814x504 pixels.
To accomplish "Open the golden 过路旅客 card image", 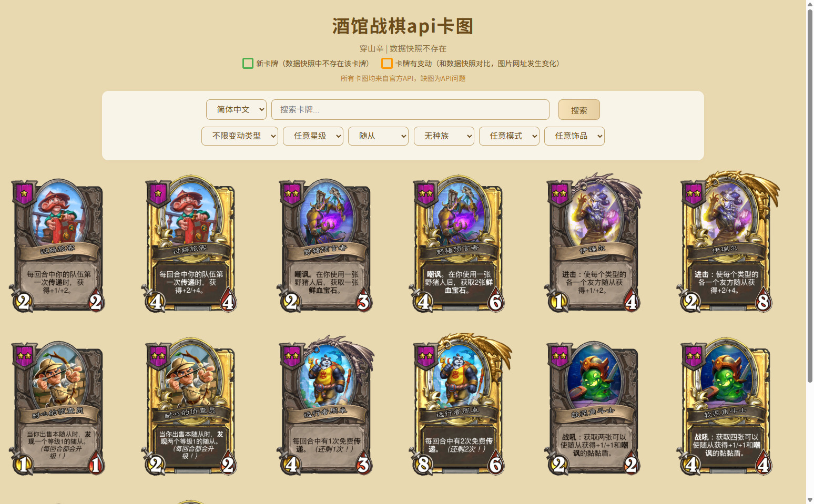I will coord(190,243).
